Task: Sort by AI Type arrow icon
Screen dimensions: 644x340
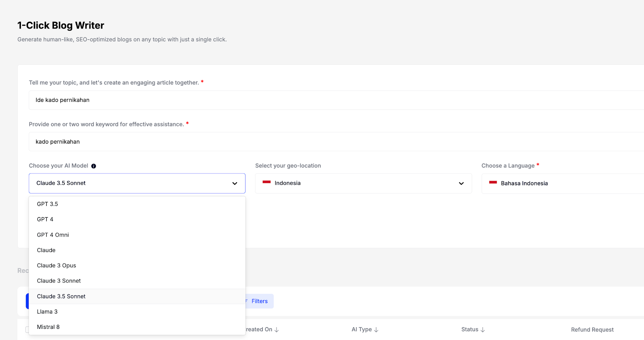Action: [x=376, y=330]
